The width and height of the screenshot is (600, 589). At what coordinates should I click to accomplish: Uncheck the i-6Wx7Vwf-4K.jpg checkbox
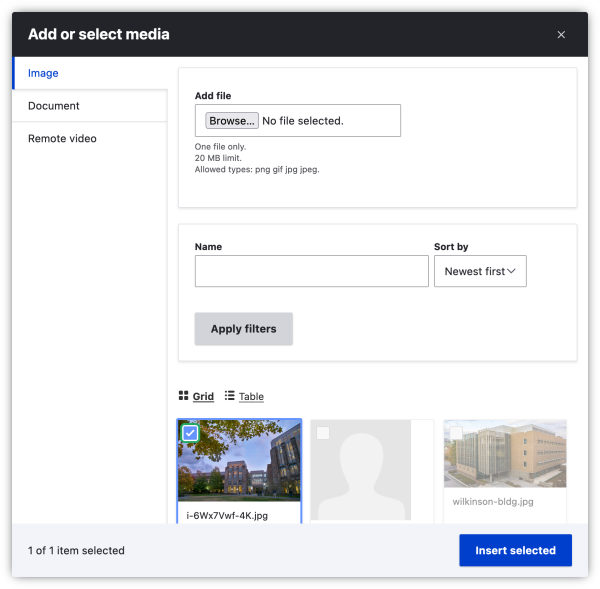pyautogui.click(x=190, y=433)
